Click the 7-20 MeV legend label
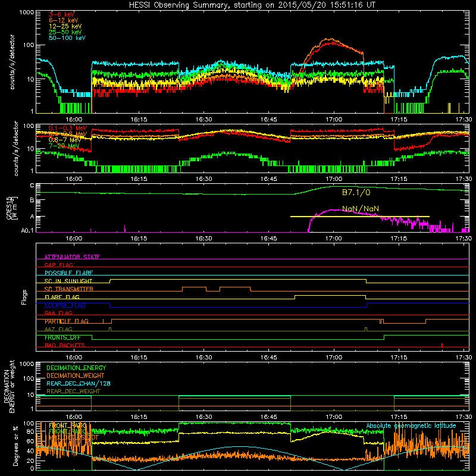Screen dimensions: 476x476 point(64,146)
